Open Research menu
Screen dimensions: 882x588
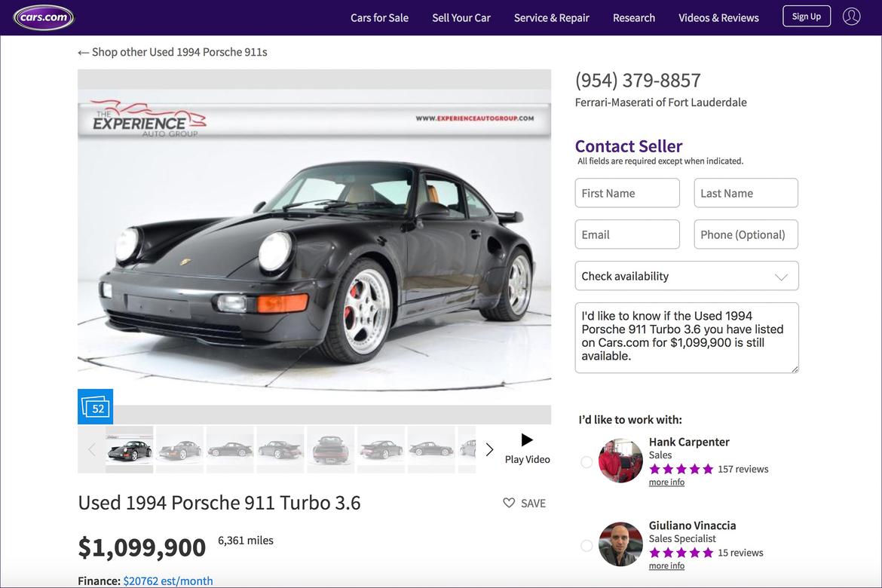tap(634, 17)
